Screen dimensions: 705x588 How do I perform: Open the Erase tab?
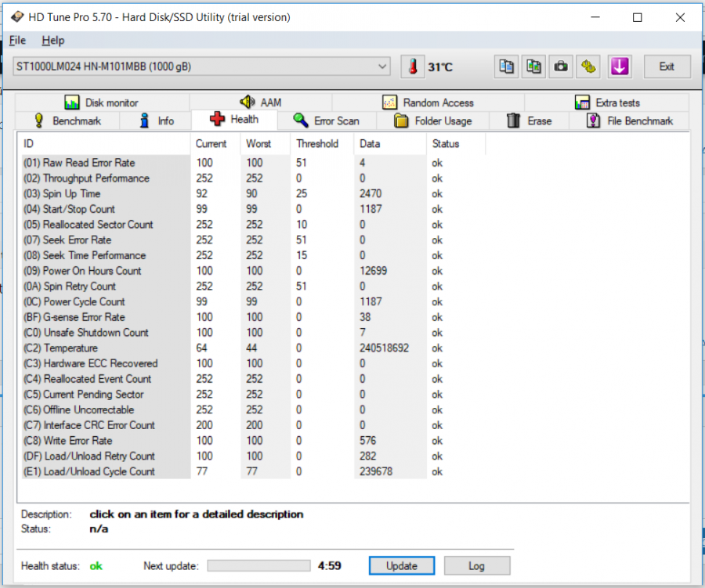(x=530, y=121)
